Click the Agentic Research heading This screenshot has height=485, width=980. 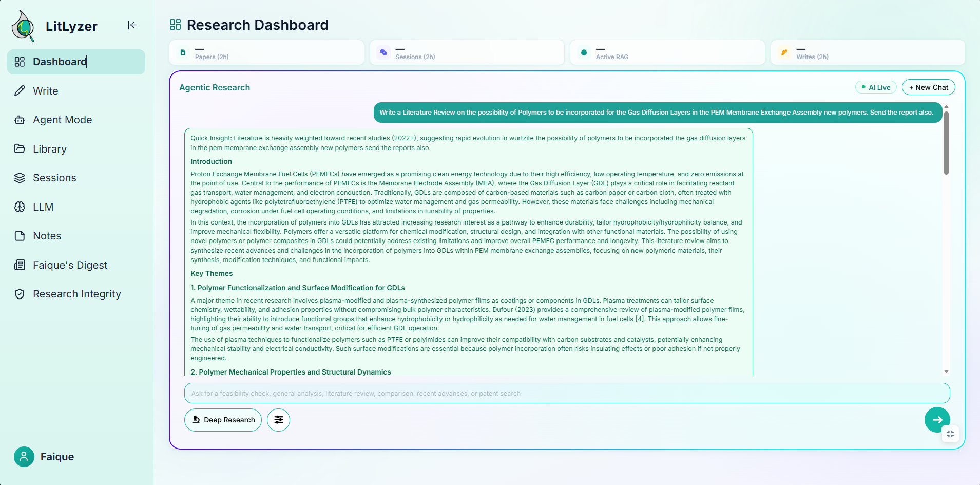coord(215,87)
